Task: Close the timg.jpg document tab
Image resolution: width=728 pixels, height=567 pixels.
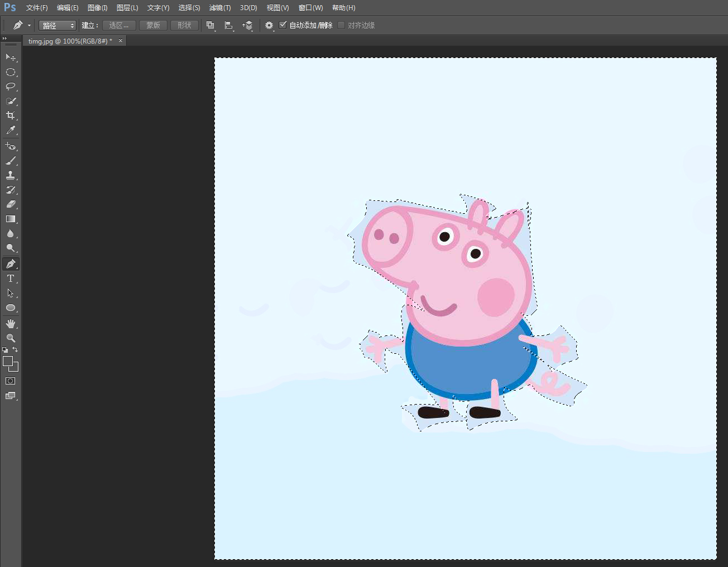Action: (120, 41)
